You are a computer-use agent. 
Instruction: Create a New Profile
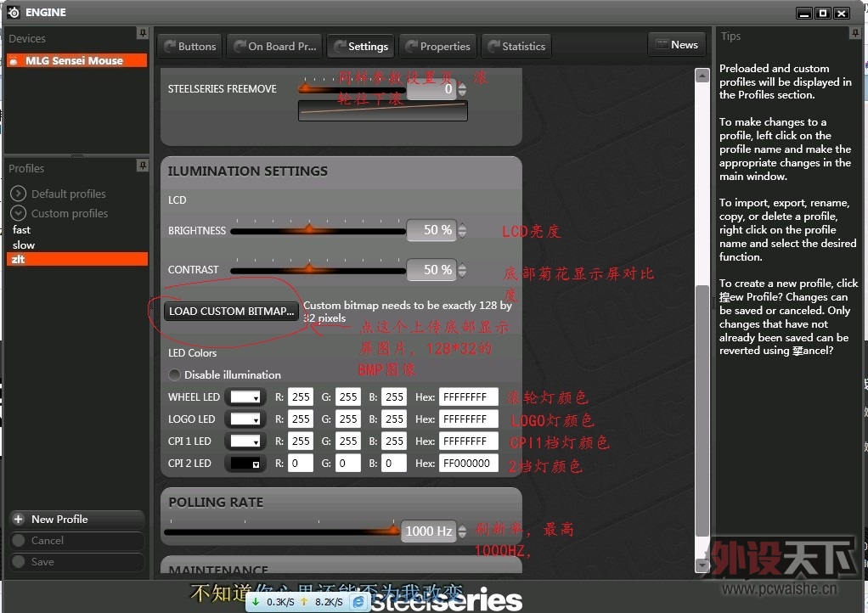click(77, 519)
